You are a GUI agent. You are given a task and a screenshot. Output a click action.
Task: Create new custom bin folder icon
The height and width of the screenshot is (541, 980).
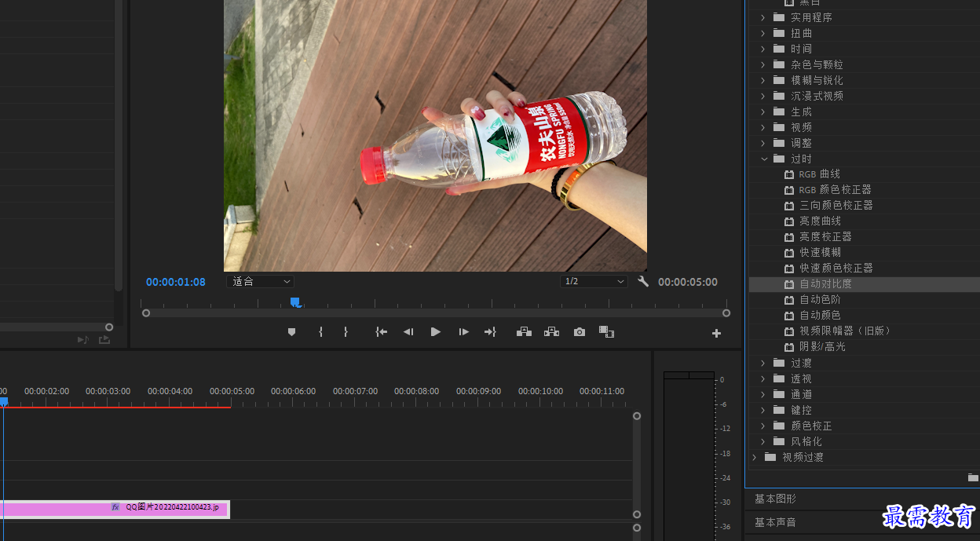pos(973,477)
